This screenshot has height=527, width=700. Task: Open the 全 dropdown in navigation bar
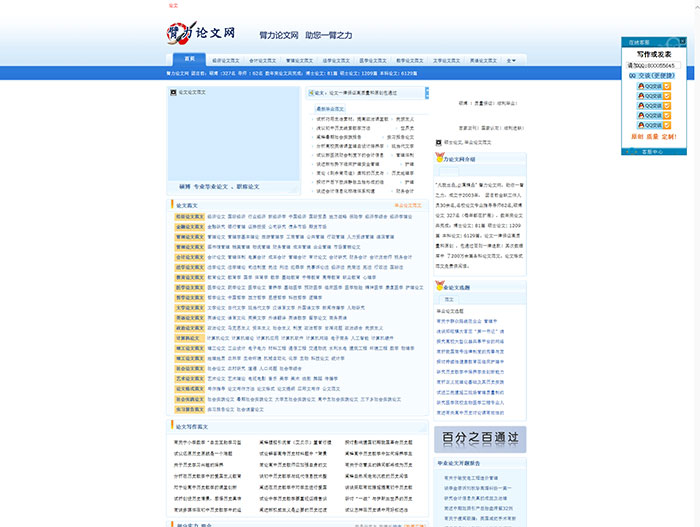(511, 61)
